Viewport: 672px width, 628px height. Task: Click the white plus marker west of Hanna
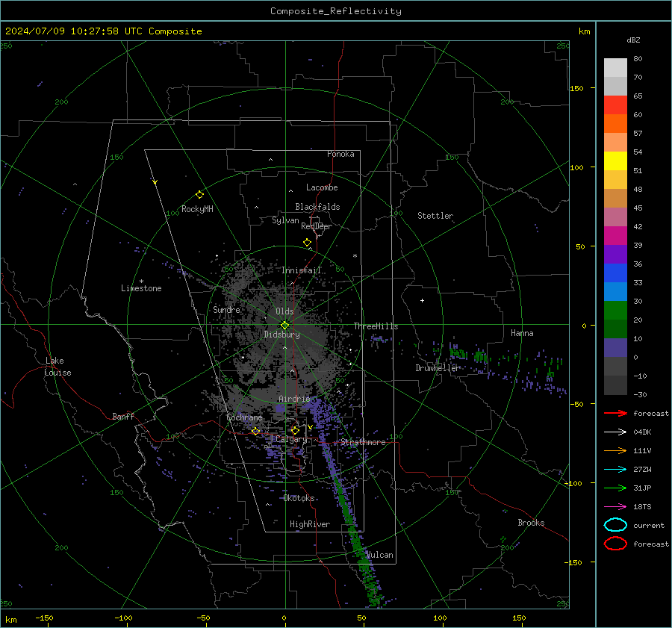[x=422, y=300]
